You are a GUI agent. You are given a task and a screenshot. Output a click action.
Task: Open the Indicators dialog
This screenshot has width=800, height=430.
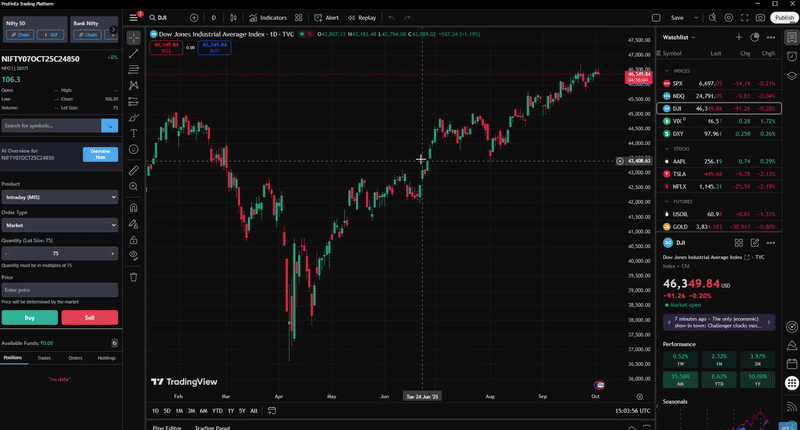coord(268,17)
